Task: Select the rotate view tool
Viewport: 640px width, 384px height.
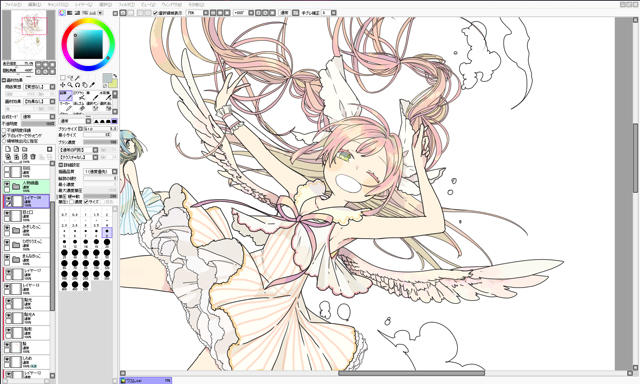Action: click(x=77, y=85)
